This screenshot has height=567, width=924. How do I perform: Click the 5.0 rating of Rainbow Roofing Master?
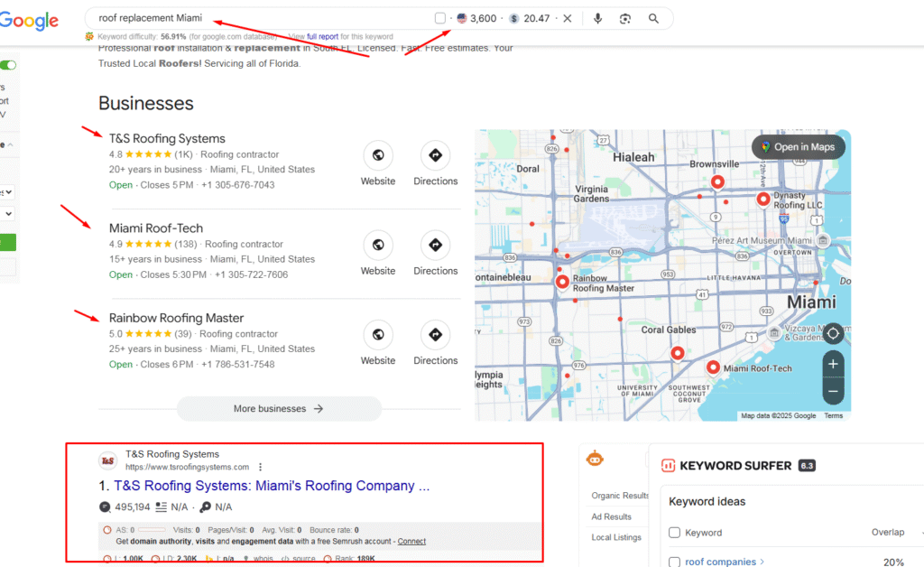coord(140,333)
